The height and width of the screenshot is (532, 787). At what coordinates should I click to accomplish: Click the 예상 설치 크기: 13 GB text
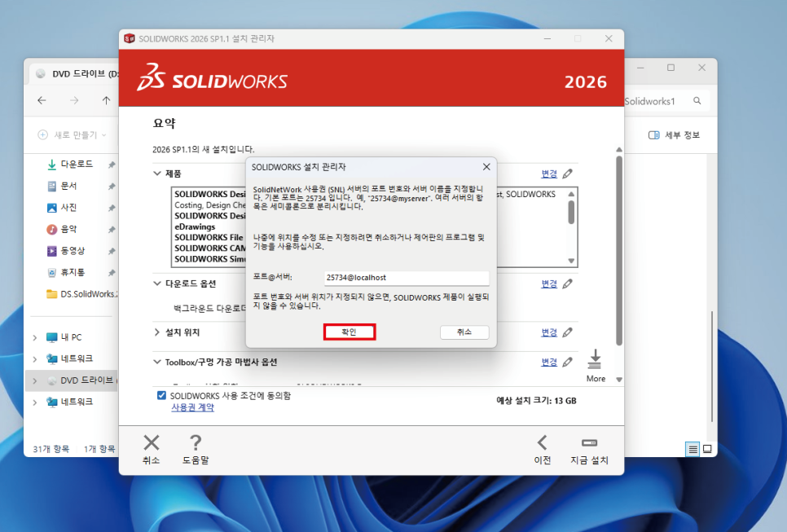tap(536, 401)
